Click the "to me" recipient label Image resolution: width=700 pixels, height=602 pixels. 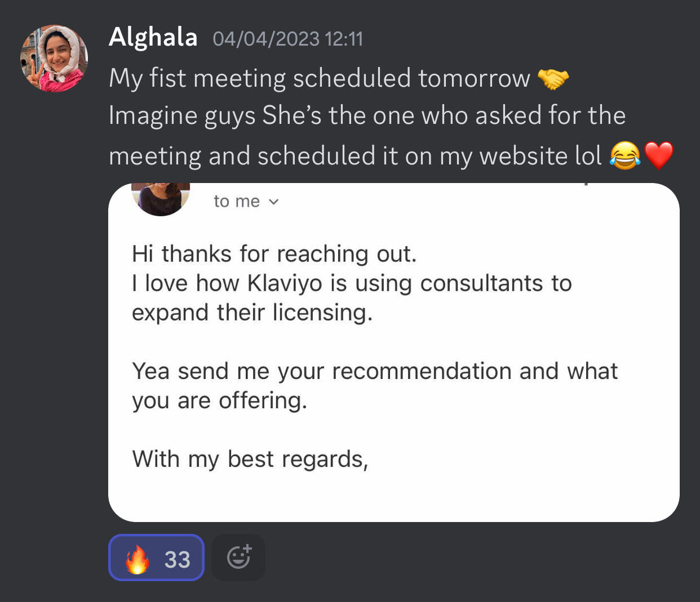pyautogui.click(x=237, y=202)
